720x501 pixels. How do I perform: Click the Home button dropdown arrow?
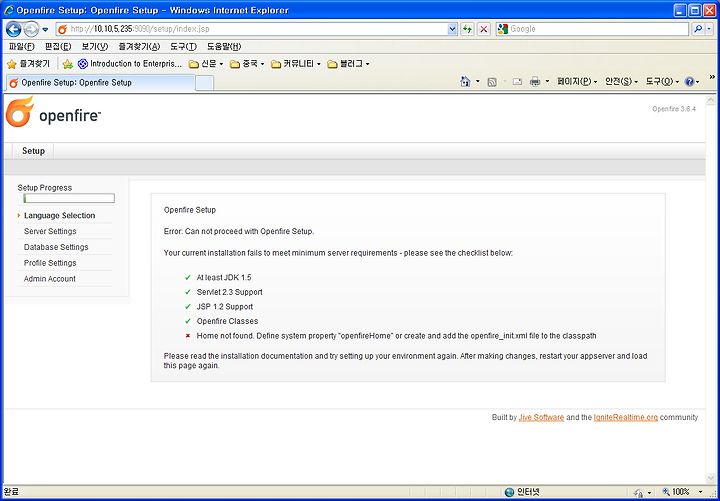click(x=478, y=82)
